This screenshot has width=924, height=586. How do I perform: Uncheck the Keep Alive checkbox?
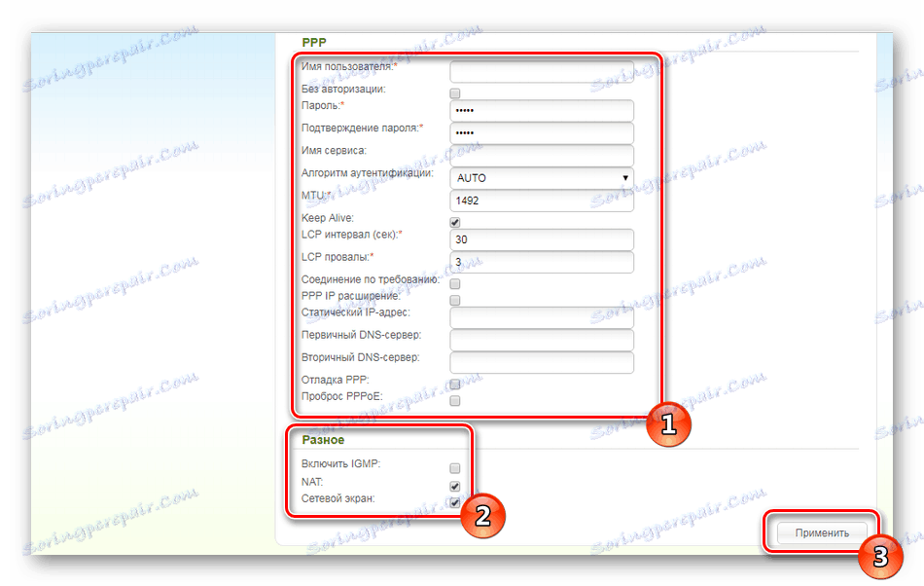click(x=455, y=222)
